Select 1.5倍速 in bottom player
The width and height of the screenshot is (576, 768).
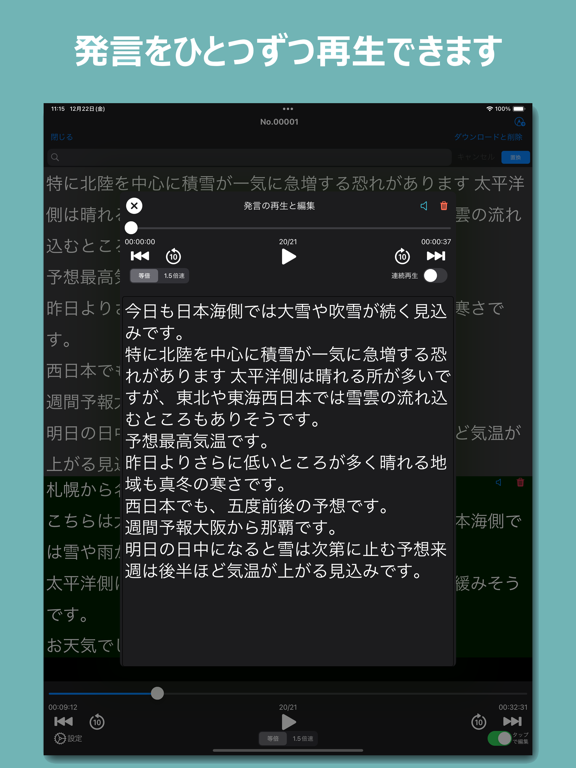click(x=303, y=739)
